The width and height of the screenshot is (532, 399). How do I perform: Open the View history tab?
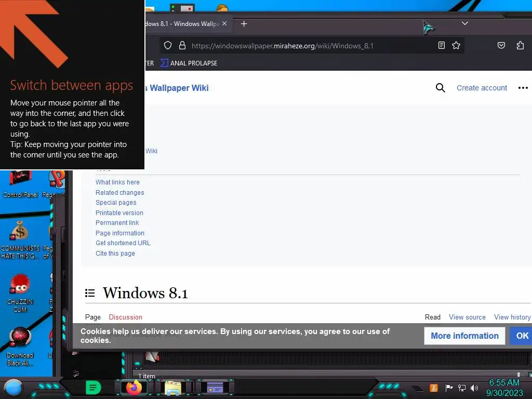[x=512, y=317]
